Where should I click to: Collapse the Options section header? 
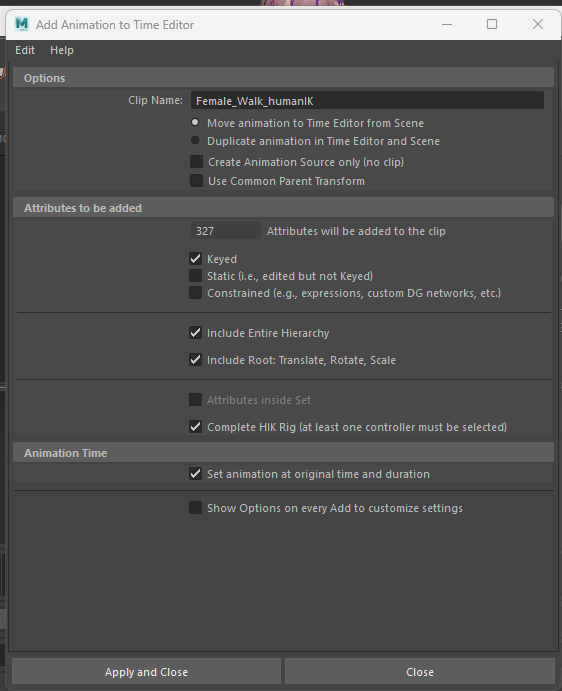(x=283, y=78)
